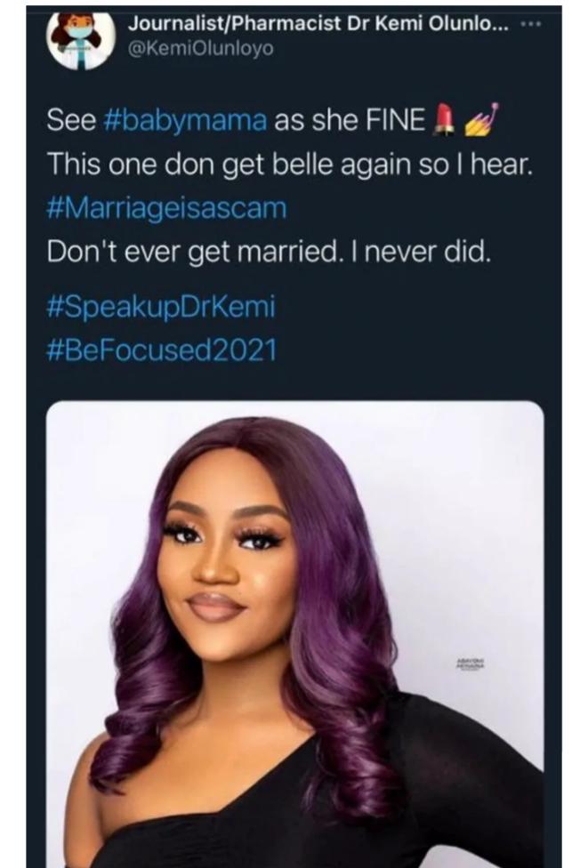Screen dimensions: 588x868
Task: Follow the #BeFocused2021 hashtag link
Action: pyautogui.click(x=161, y=349)
